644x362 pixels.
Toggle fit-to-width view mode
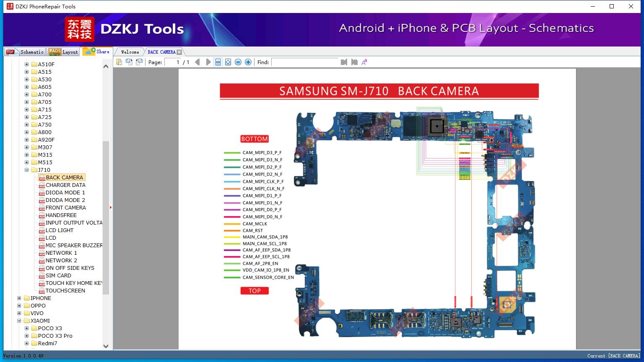218,62
